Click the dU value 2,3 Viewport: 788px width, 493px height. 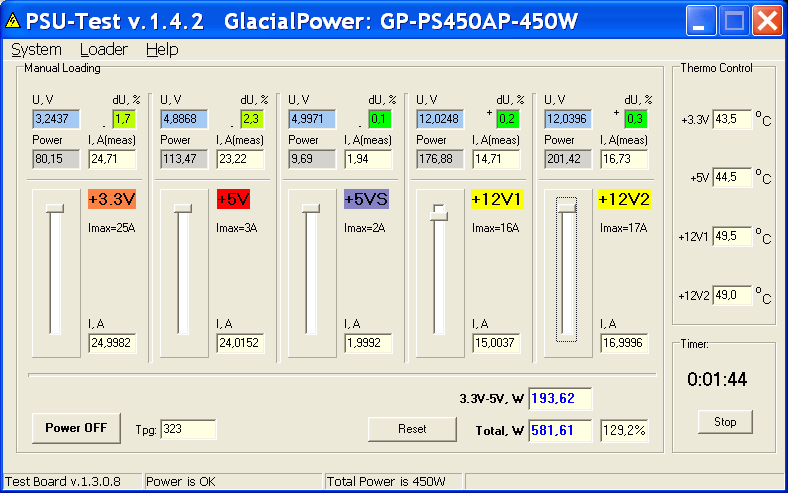(252, 119)
